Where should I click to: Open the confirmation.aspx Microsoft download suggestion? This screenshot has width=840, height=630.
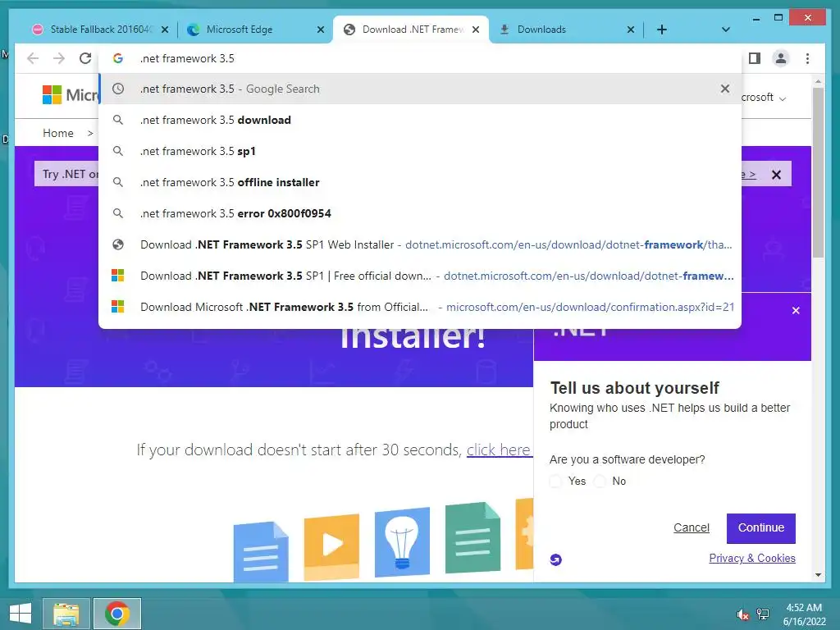click(420, 307)
